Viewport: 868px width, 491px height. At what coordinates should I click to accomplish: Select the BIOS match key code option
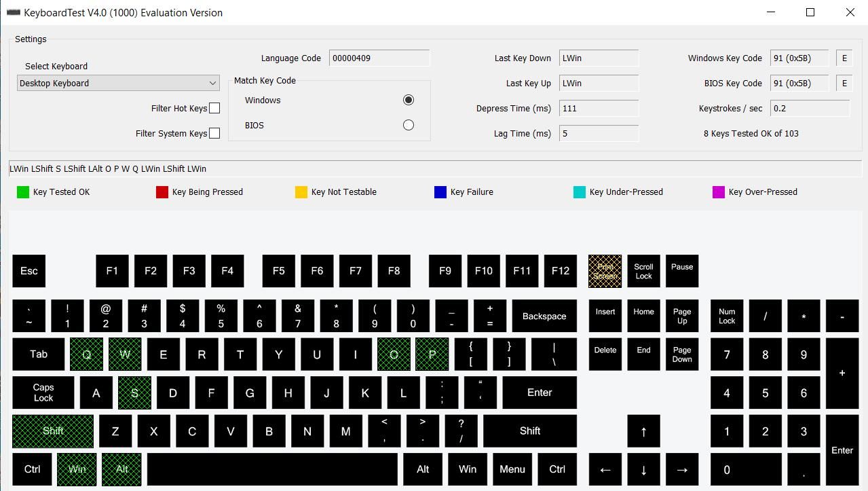408,125
